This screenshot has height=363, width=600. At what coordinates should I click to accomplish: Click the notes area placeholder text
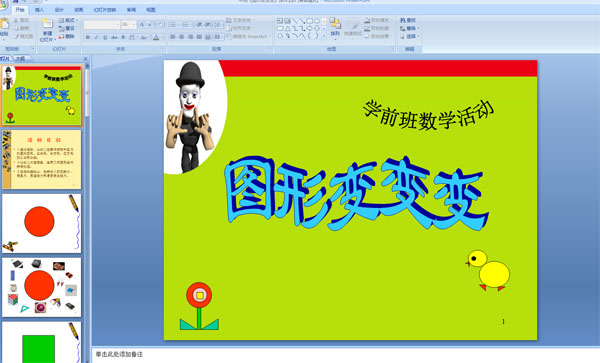119,354
